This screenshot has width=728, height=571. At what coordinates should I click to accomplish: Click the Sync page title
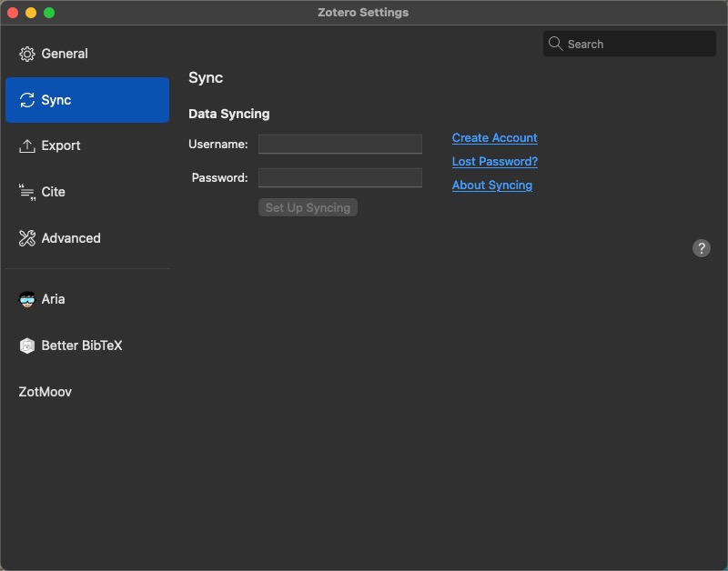(206, 78)
